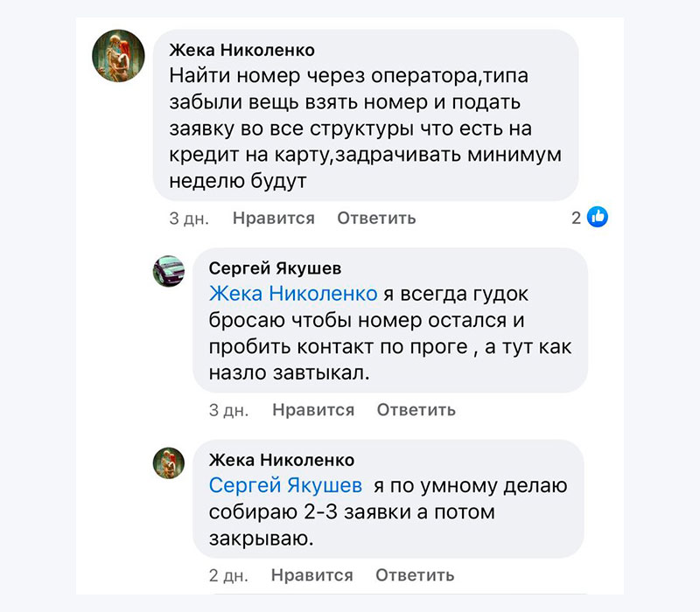Open the small Жека Николенко avatar on the last reply
700x612 pixels.
point(168,463)
